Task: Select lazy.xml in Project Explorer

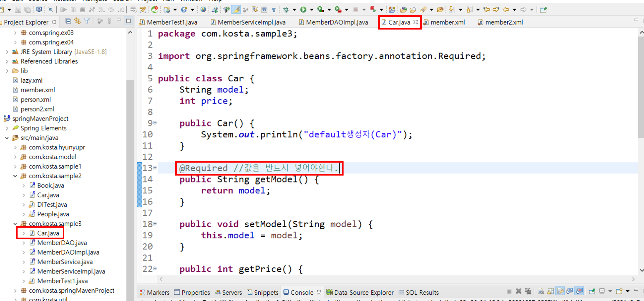Action: (x=32, y=80)
